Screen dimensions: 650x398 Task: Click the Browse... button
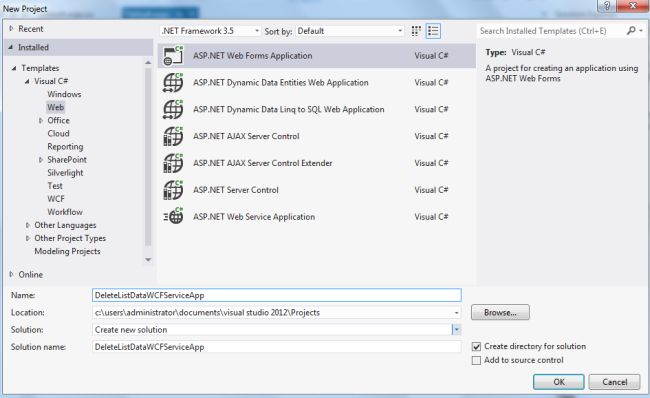tap(500, 313)
